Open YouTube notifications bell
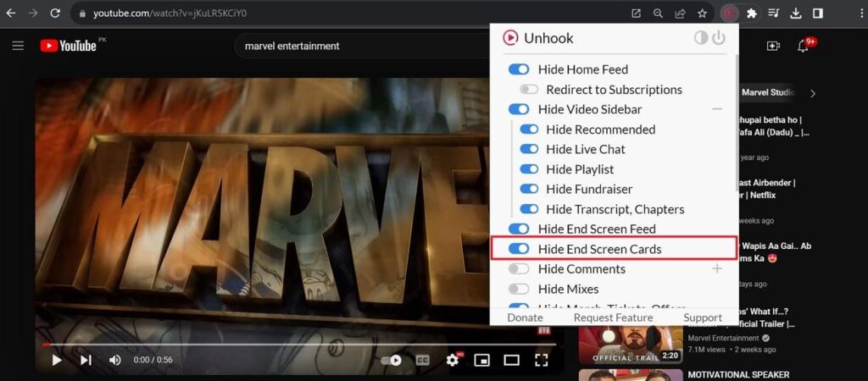 (803, 47)
